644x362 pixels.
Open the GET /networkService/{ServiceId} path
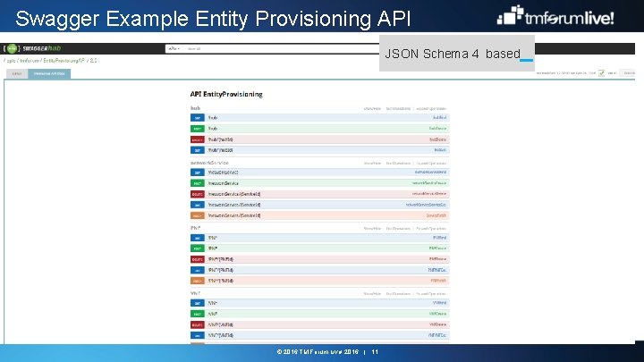pyautogui.click(x=234, y=205)
